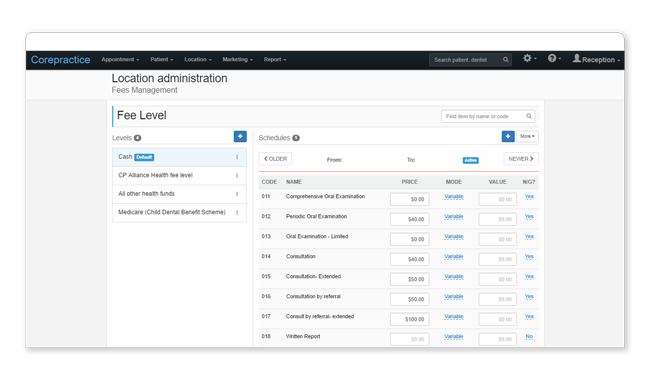650x380 pixels.
Task: Open options menu for Cash level
Action: tap(237, 157)
